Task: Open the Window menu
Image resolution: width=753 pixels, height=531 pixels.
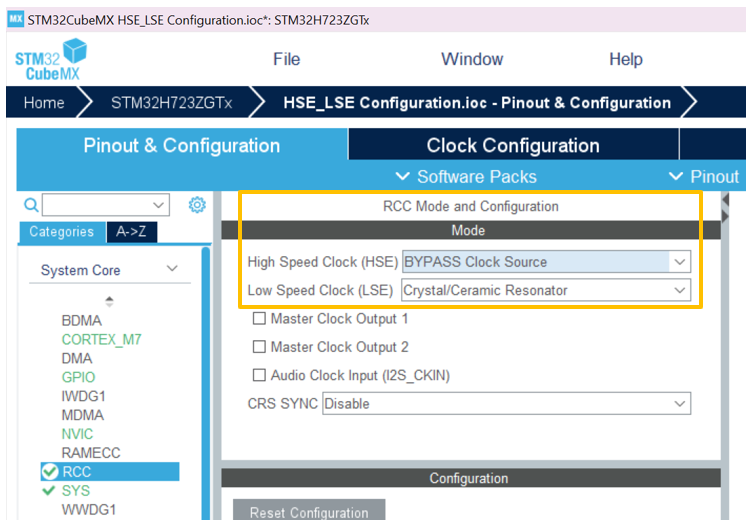Action: pyautogui.click(x=472, y=59)
